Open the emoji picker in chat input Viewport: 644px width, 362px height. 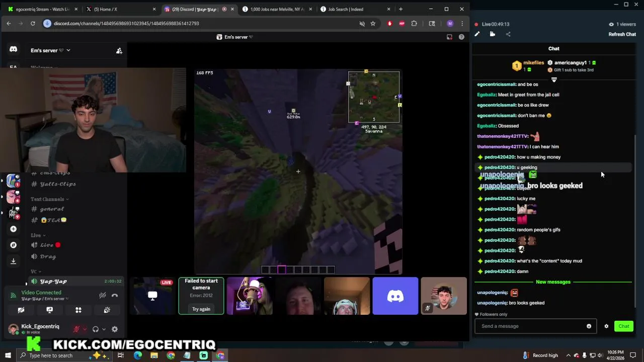pyautogui.click(x=589, y=326)
